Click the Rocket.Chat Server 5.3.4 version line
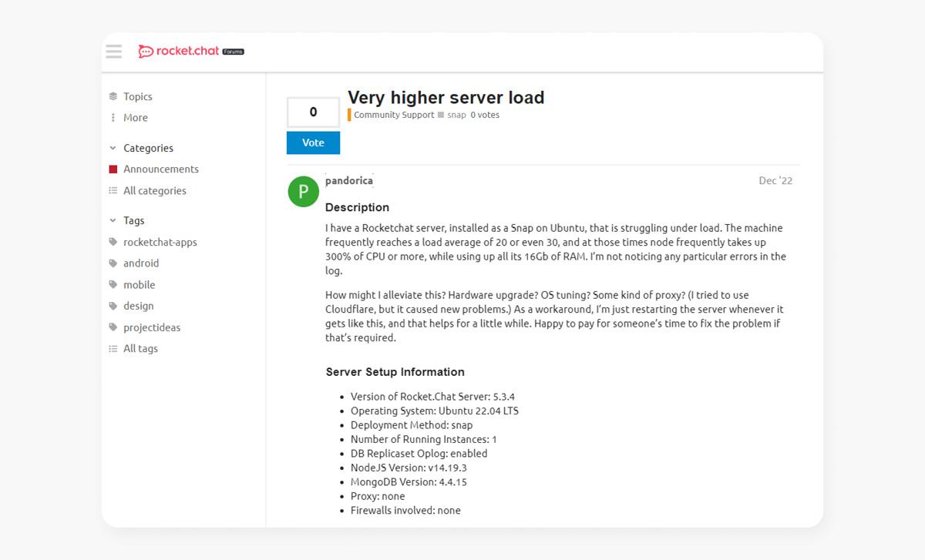Viewport: 925px width, 560px height. click(x=432, y=397)
